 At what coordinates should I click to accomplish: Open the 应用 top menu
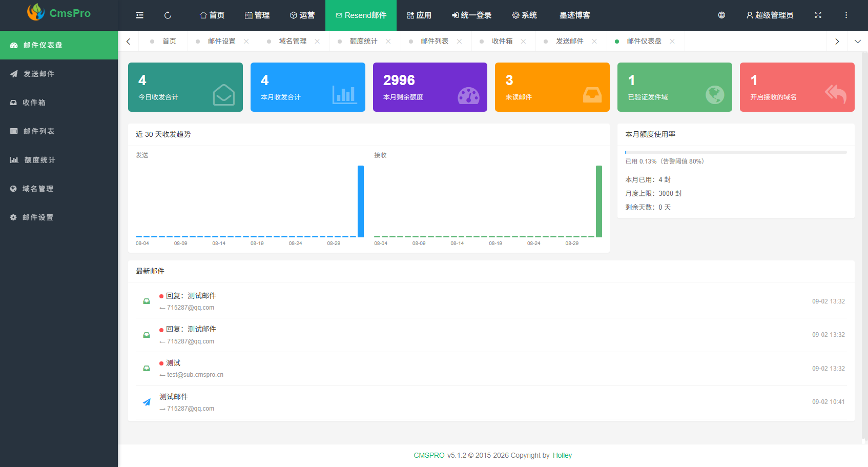[419, 15]
